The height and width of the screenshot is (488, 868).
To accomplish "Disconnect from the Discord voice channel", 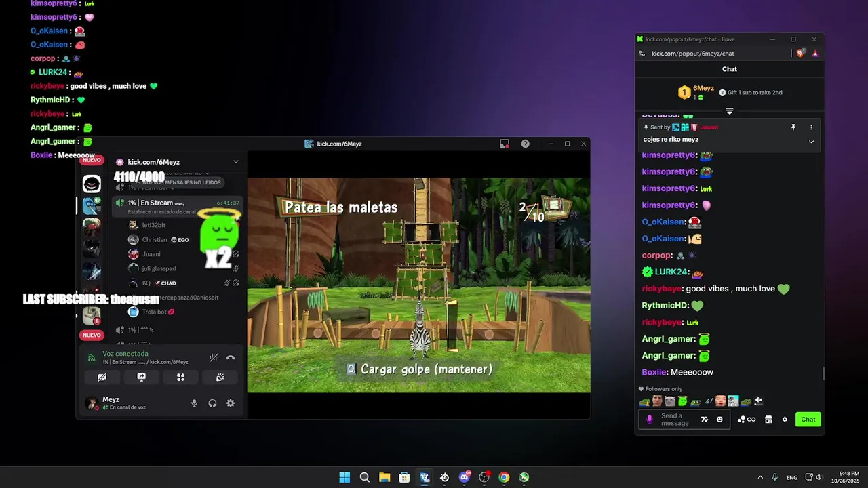I will click(231, 357).
